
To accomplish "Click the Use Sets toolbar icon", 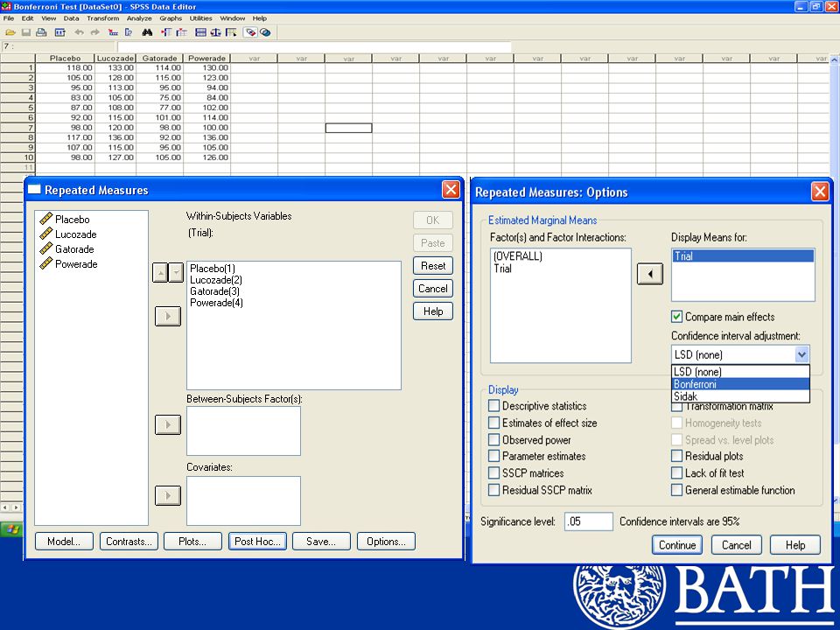I will tap(265, 32).
